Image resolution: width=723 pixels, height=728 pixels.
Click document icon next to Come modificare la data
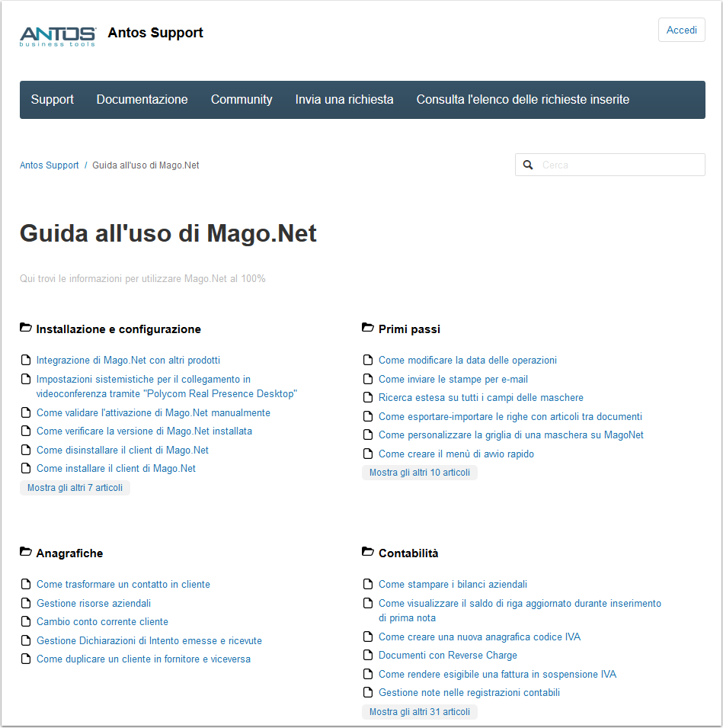pos(368,360)
